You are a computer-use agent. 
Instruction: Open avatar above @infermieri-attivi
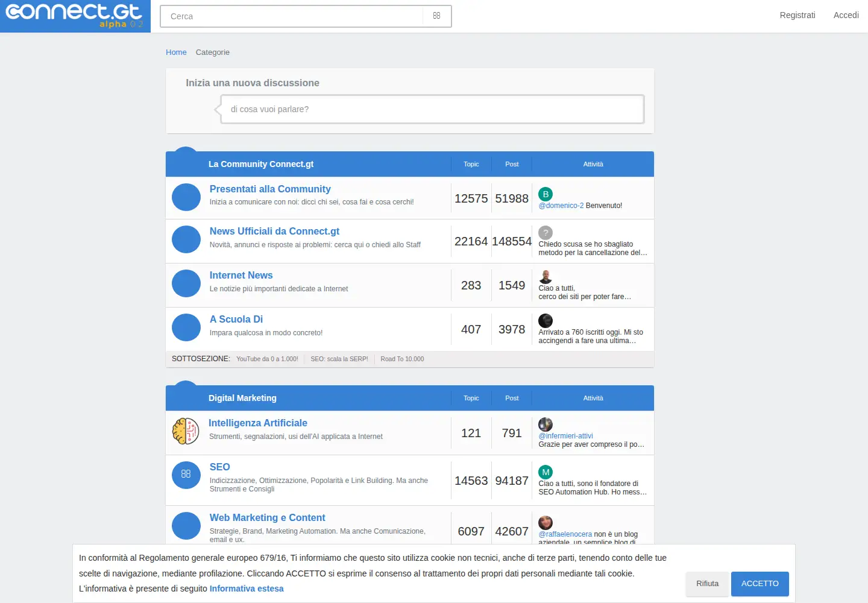[546, 425]
